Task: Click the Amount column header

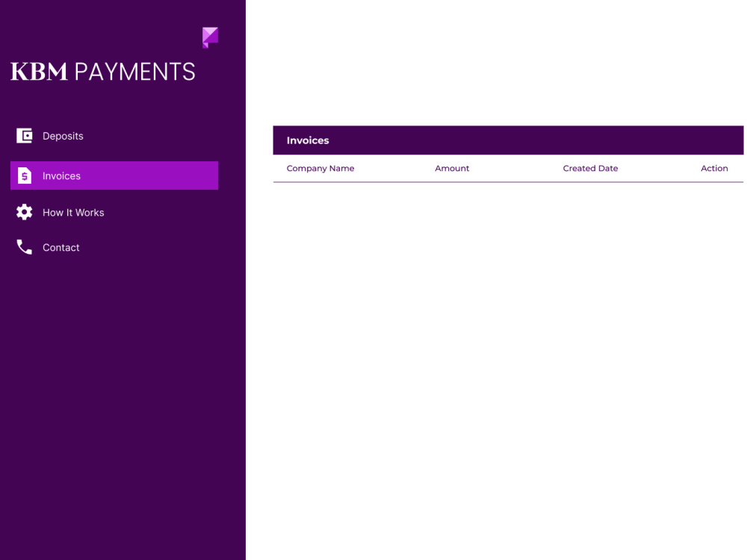Action: [452, 168]
